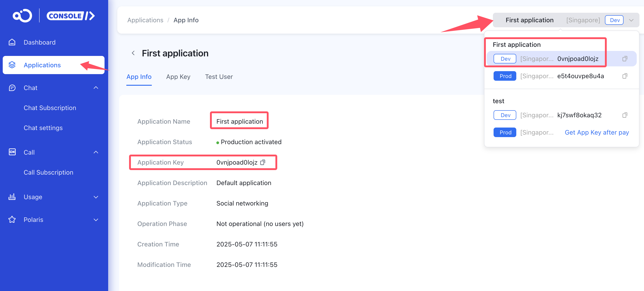Copy the Application Key 0vnjpoad0lojz in details
Image resolution: width=644 pixels, height=291 pixels.
[263, 162]
